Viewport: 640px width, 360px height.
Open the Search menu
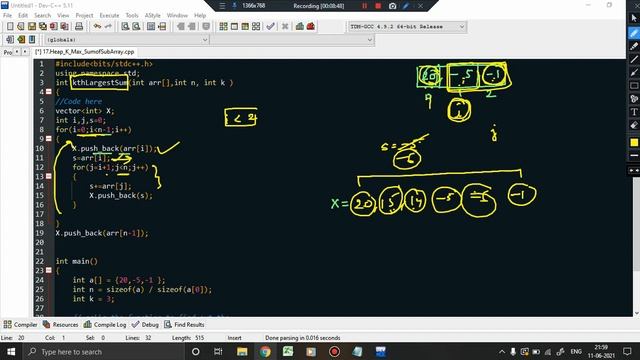click(x=42, y=16)
